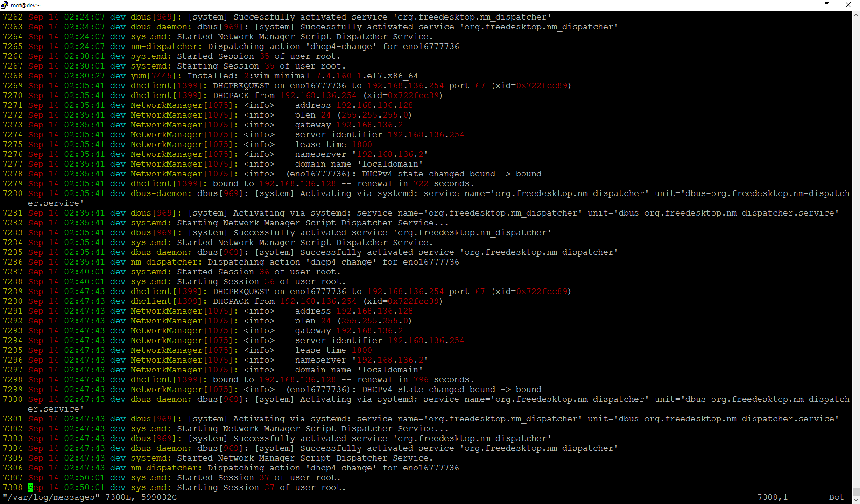
Task: Click '7308L, 599032C' in vim status line
Action: point(141,497)
